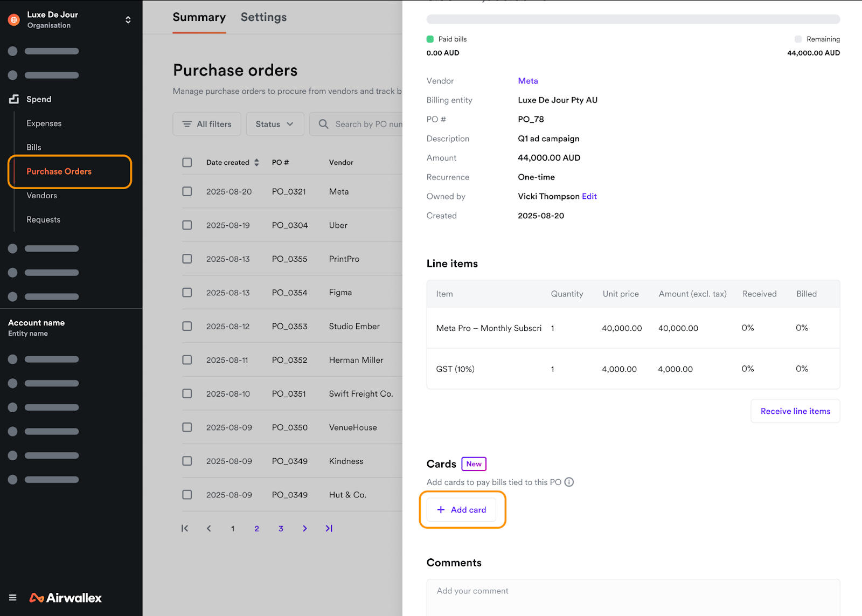Sort by Date created column arrows
Screen dimensions: 862x616
tap(256, 162)
